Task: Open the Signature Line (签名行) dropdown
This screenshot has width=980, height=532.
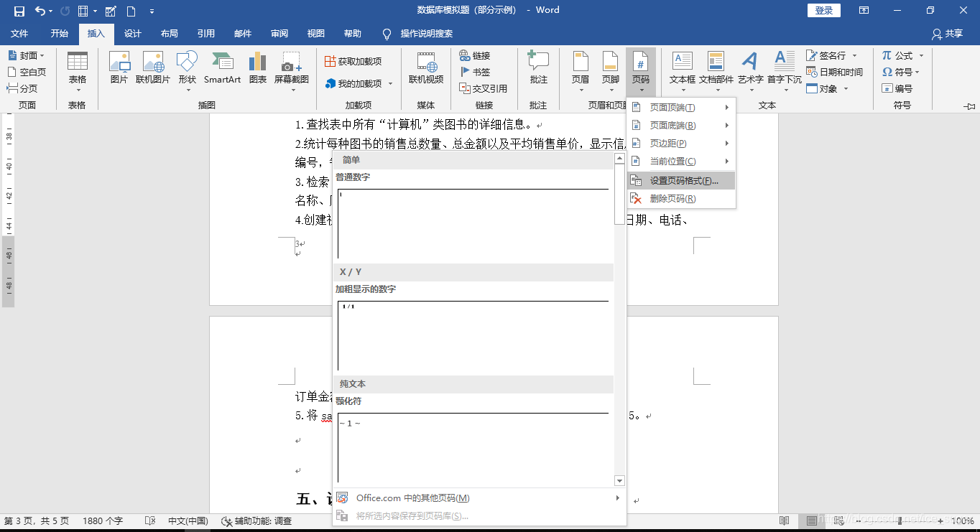Action: pos(855,55)
